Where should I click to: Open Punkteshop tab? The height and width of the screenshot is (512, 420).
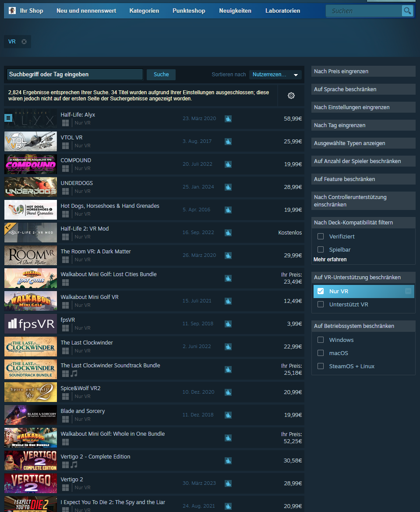point(189,11)
